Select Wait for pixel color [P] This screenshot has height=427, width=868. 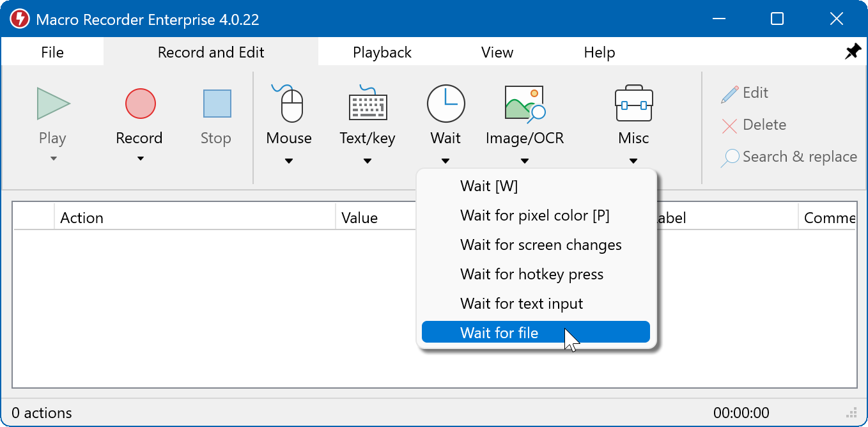tap(534, 215)
